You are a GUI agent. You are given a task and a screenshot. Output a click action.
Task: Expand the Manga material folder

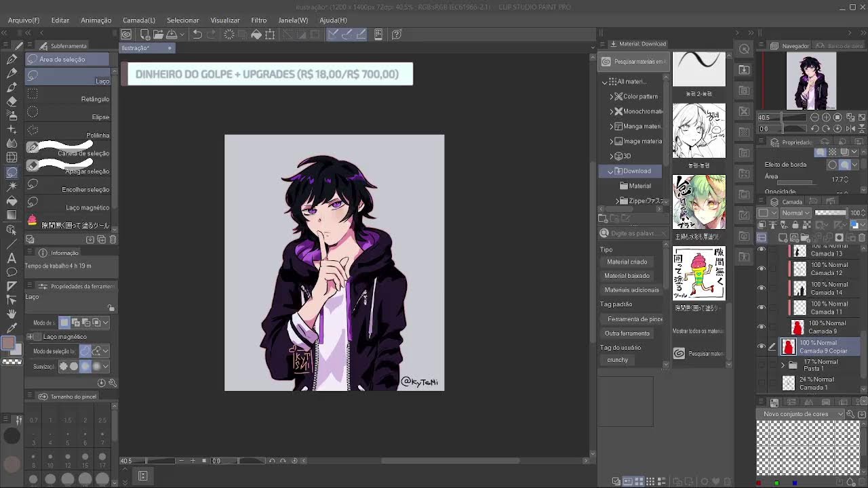[x=612, y=126]
